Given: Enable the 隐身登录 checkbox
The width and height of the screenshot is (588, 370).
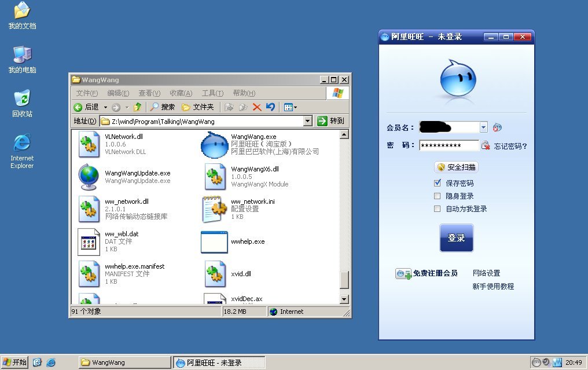Looking at the screenshot, I should point(438,196).
